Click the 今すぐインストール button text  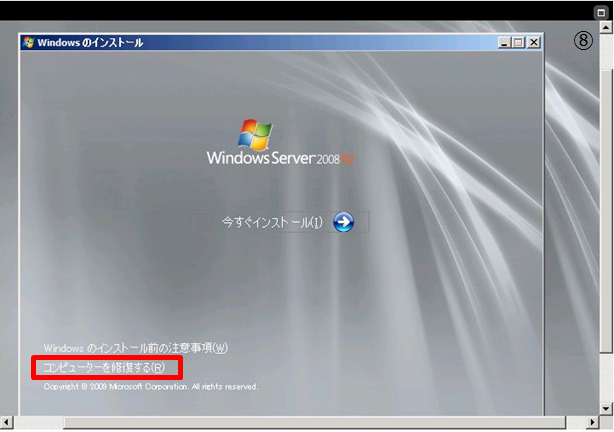[x=272, y=223]
